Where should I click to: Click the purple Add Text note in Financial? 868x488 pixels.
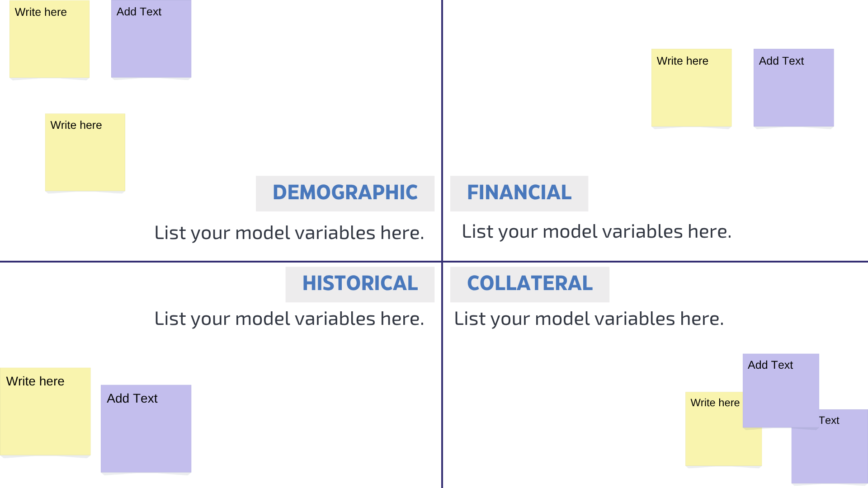[x=793, y=88]
